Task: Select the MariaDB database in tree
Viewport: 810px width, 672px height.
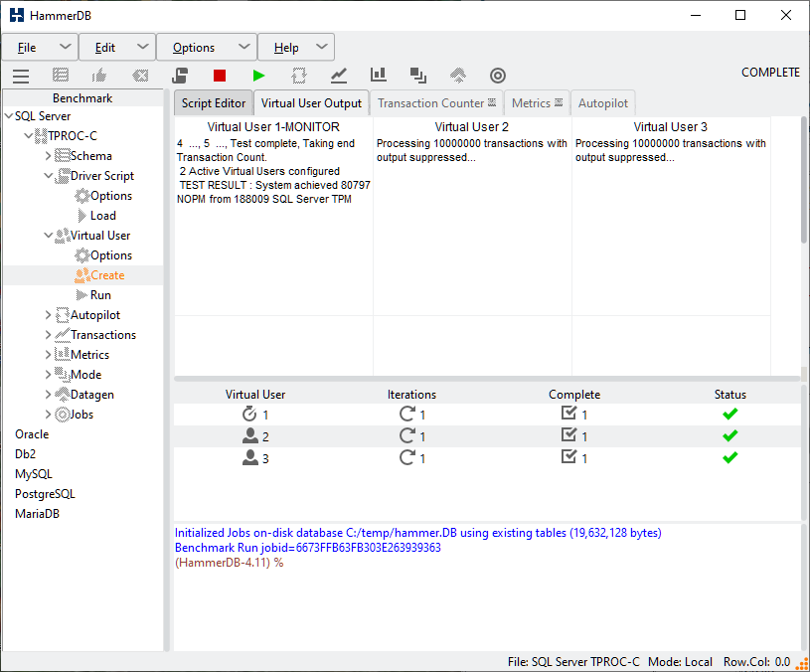Action: [37, 514]
